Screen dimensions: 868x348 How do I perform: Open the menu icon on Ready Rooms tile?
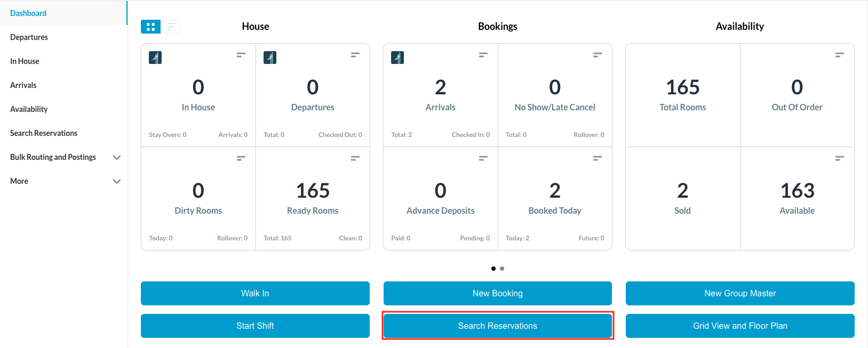[355, 158]
